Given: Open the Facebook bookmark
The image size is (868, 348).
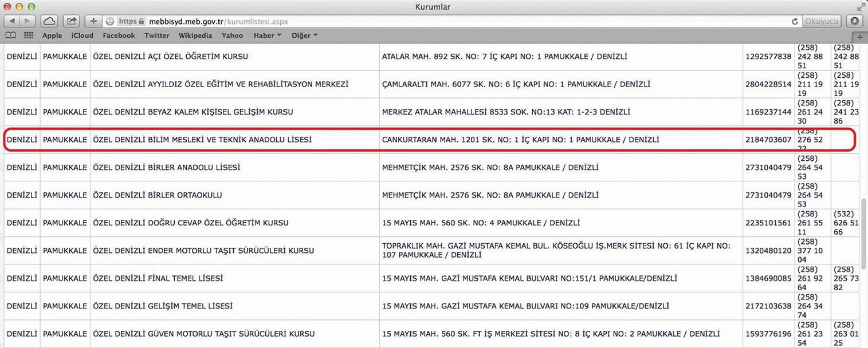Looking at the screenshot, I should coord(119,35).
